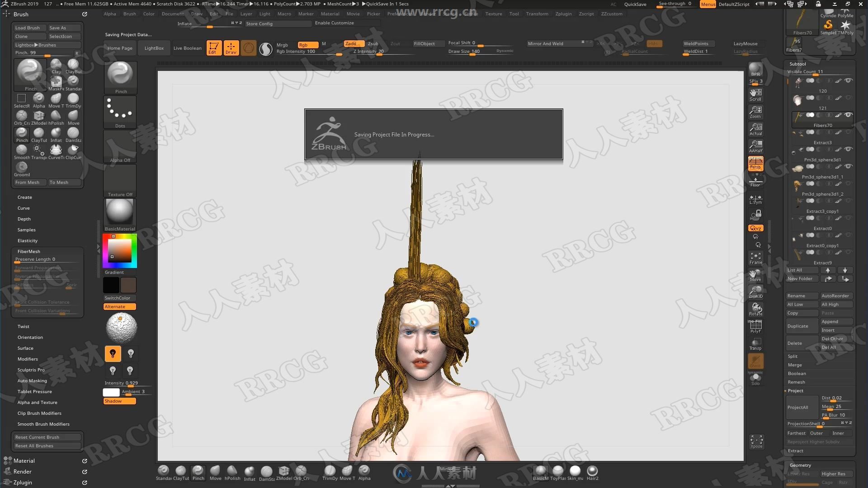Select the Clay brush icon

point(56,66)
